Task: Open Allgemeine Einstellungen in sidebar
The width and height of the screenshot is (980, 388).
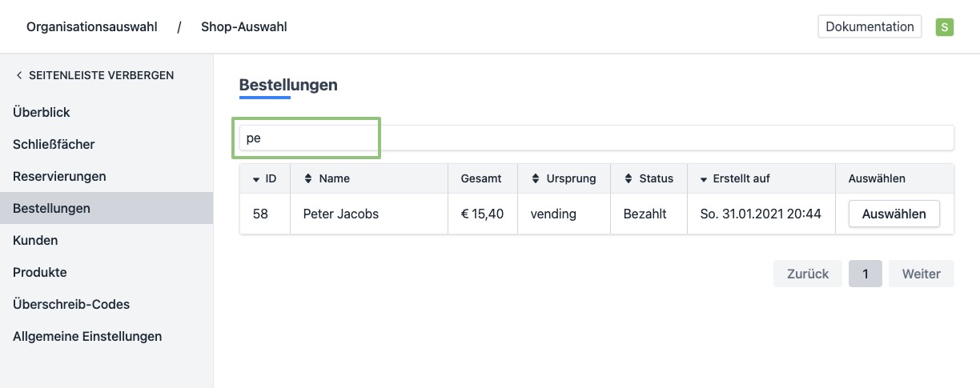Action: point(87,336)
